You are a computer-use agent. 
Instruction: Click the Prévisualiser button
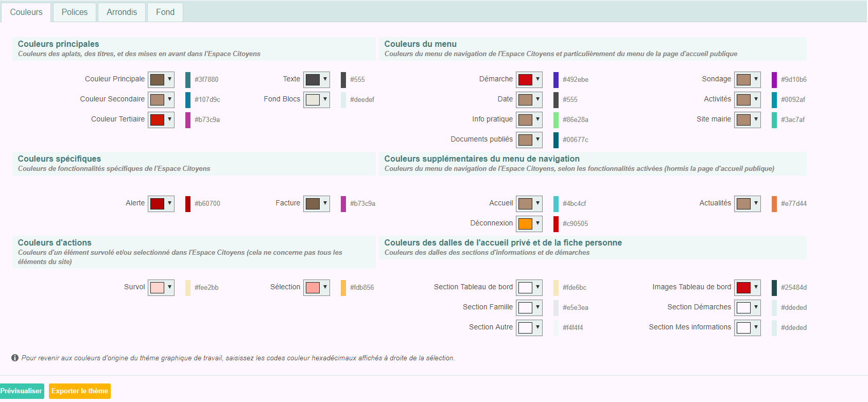click(x=22, y=391)
